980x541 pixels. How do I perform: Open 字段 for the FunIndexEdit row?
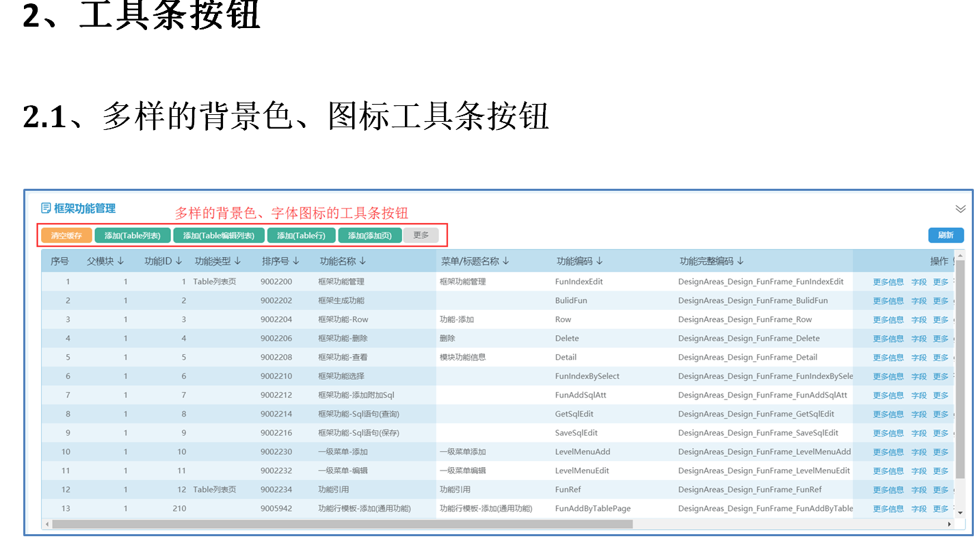click(919, 282)
